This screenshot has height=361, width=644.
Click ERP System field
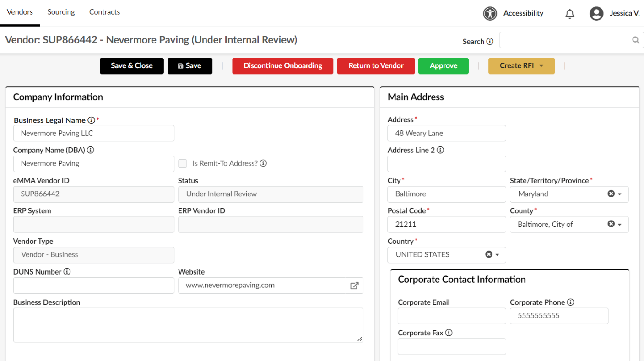pyautogui.click(x=94, y=225)
